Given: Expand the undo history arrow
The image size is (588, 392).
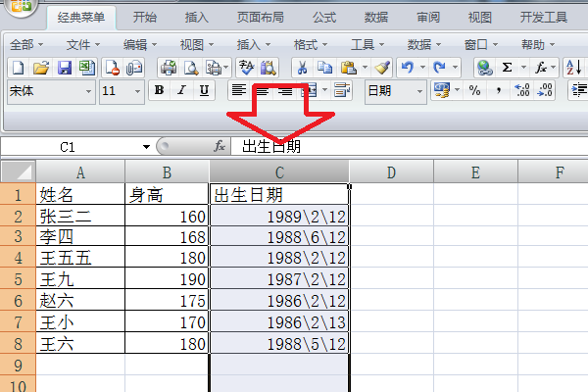Looking at the screenshot, I should (422, 68).
